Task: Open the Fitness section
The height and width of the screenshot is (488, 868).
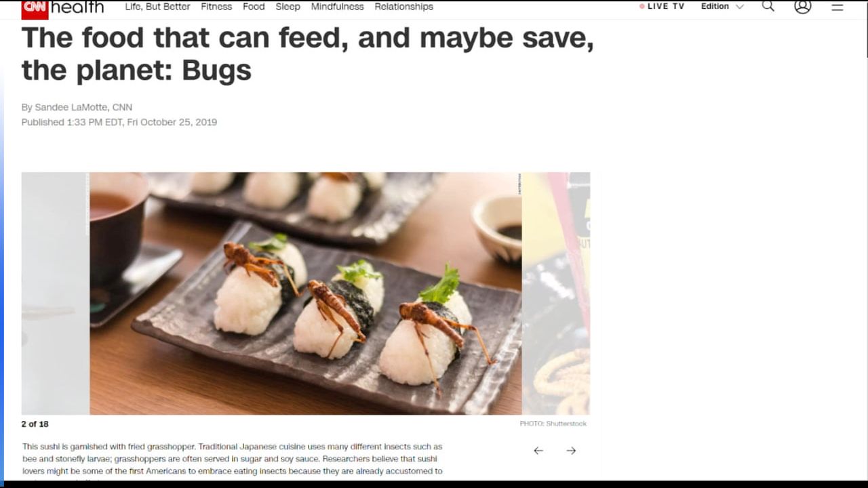Action: [216, 6]
